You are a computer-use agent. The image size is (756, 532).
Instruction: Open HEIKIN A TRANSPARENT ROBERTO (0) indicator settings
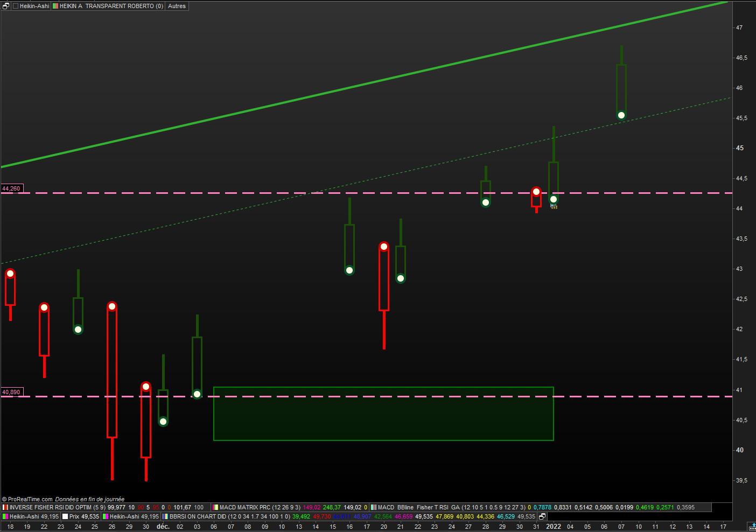pyautogui.click(x=111, y=6)
